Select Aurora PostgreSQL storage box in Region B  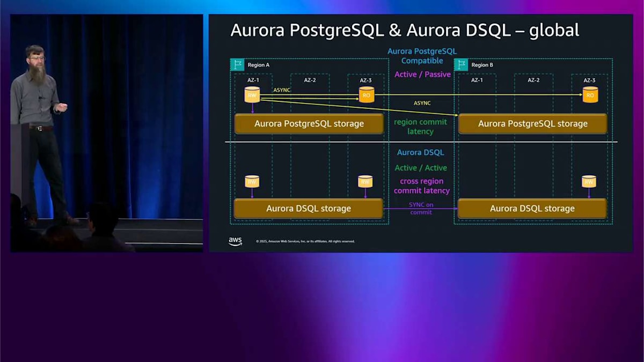point(532,123)
